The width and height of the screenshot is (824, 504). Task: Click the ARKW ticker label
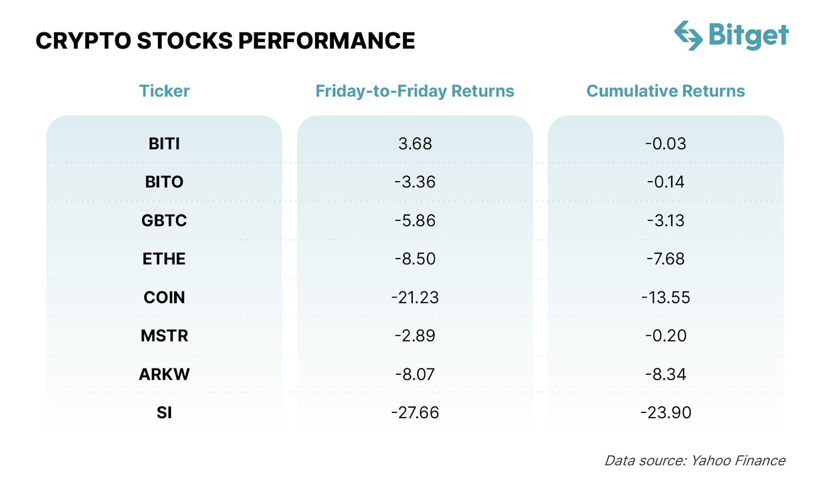pos(164,374)
